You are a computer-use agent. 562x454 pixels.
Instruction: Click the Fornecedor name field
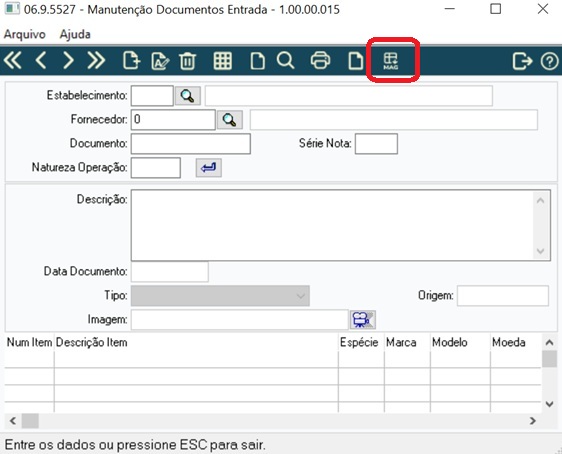click(x=394, y=120)
